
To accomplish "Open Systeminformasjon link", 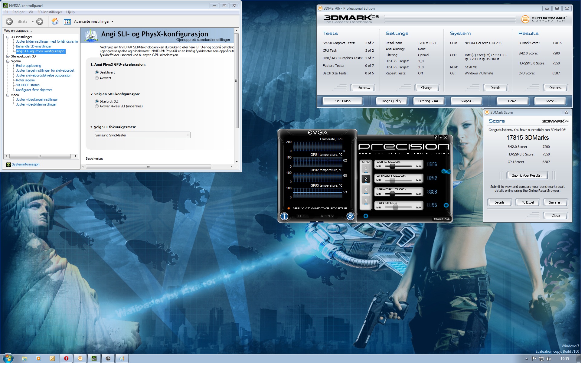I will coord(26,164).
